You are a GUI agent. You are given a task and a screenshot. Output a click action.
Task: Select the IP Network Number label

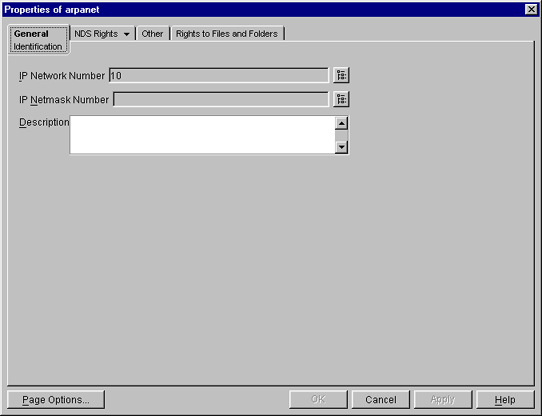coord(62,76)
